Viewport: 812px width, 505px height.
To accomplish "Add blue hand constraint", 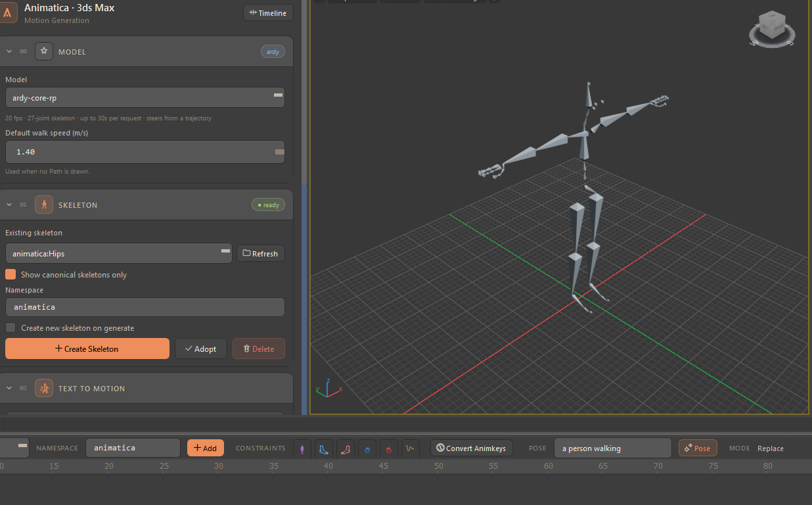I will click(x=367, y=448).
